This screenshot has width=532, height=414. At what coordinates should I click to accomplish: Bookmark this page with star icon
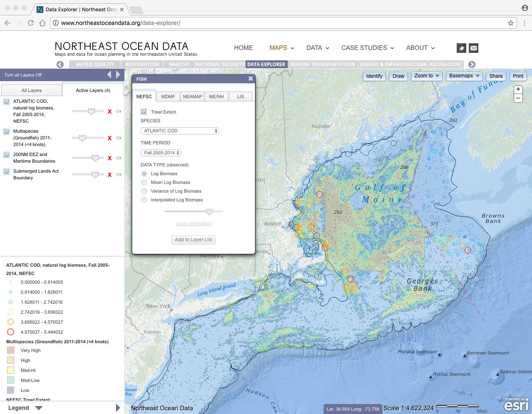[x=511, y=23]
